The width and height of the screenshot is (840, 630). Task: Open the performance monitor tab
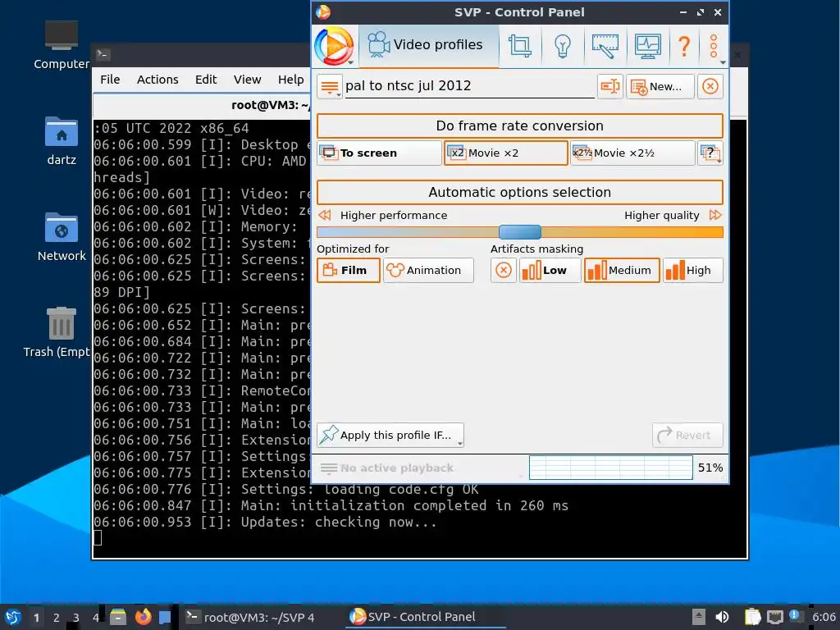[647, 46]
